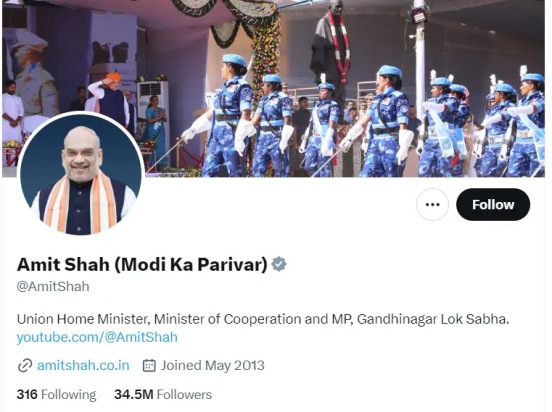The width and height of the screenshot is (552, 412).
Task: Open the three-dot more options menu
Action: point(432,205)
